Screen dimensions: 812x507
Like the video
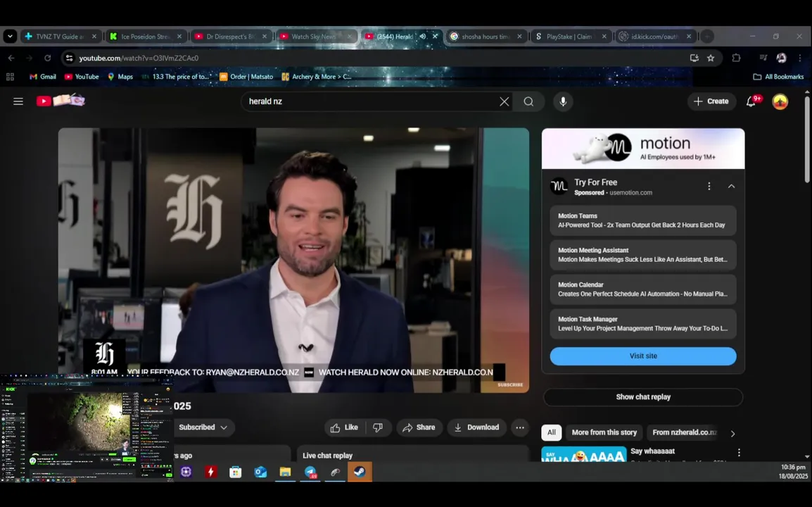tap(345, 427)
